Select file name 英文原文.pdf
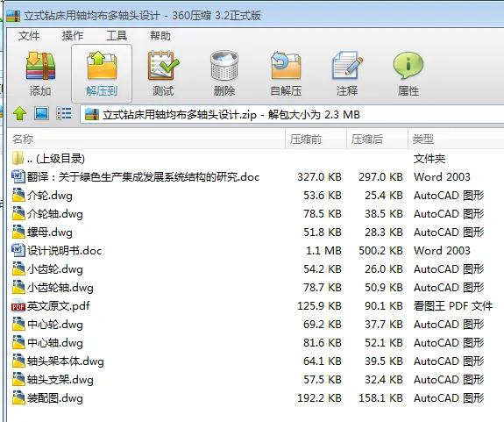 [x=58, y=306]
